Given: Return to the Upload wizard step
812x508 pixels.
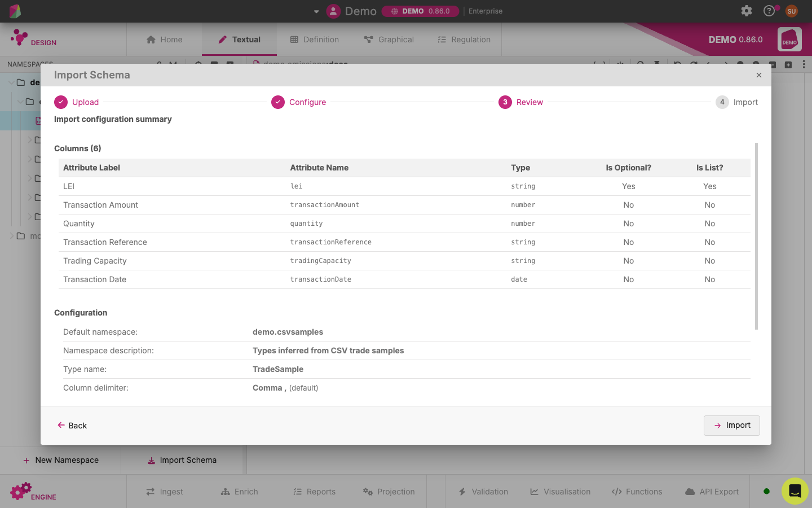Looking at the screenshot, I should pos(77,102).
